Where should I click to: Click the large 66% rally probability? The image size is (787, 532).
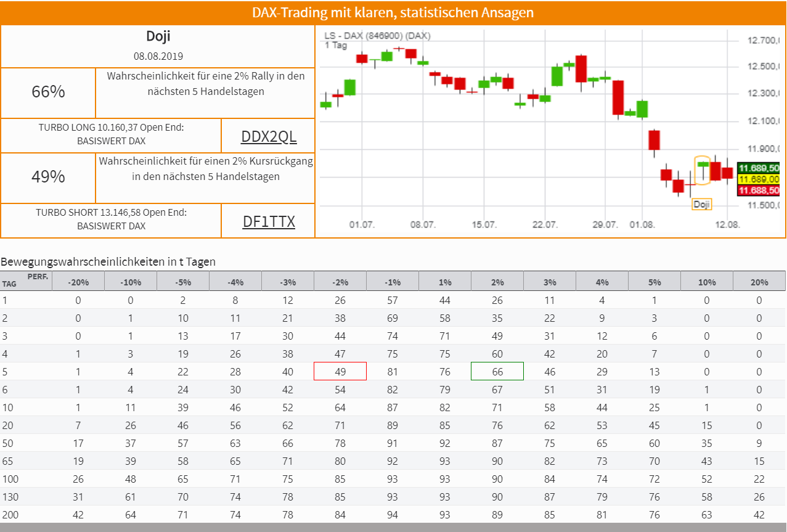tap(48, 92)
